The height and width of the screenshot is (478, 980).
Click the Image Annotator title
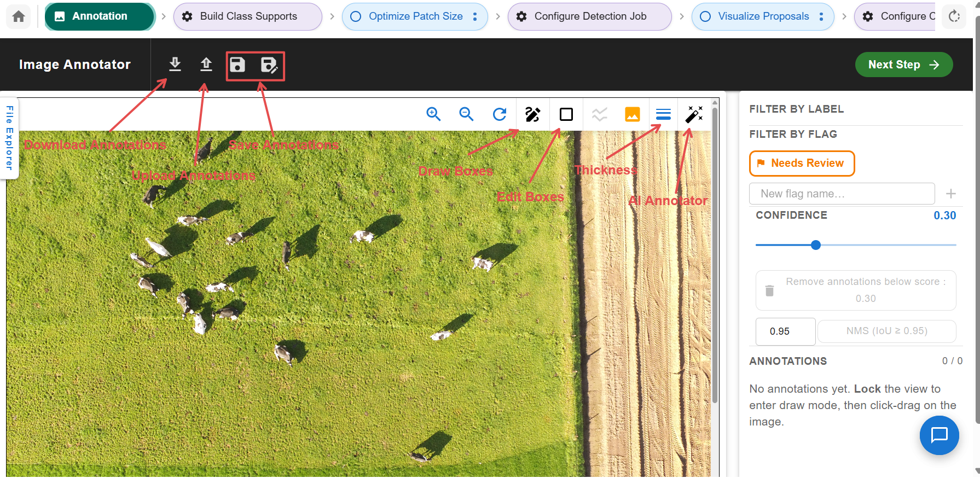(75, 65)
